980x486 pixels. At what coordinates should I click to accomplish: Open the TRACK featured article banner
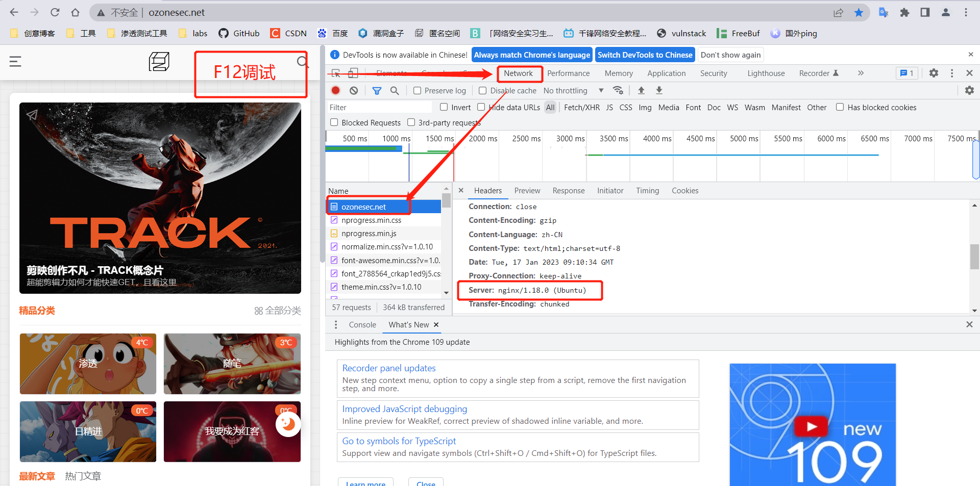(160, 198)
